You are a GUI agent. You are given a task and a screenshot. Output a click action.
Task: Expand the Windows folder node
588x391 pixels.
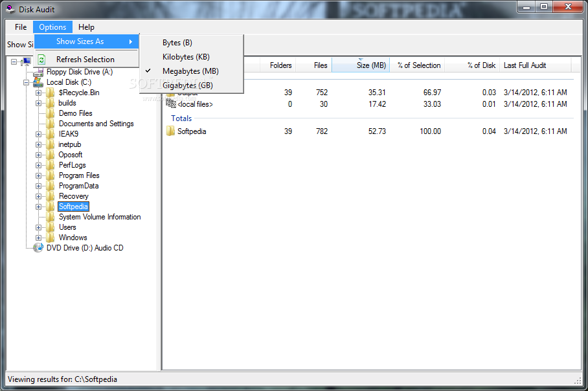tap(38, 238)
